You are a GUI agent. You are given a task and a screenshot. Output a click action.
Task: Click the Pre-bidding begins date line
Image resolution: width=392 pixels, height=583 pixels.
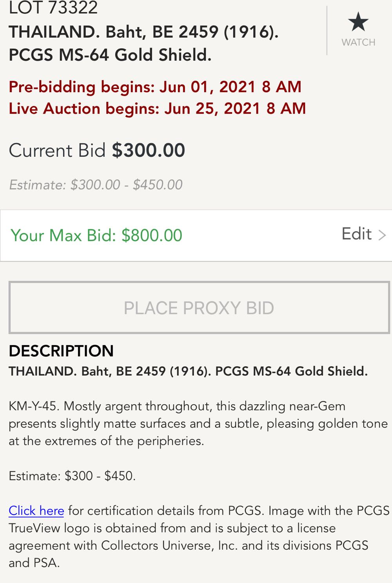pyautogui.click(x=155, y=87)
